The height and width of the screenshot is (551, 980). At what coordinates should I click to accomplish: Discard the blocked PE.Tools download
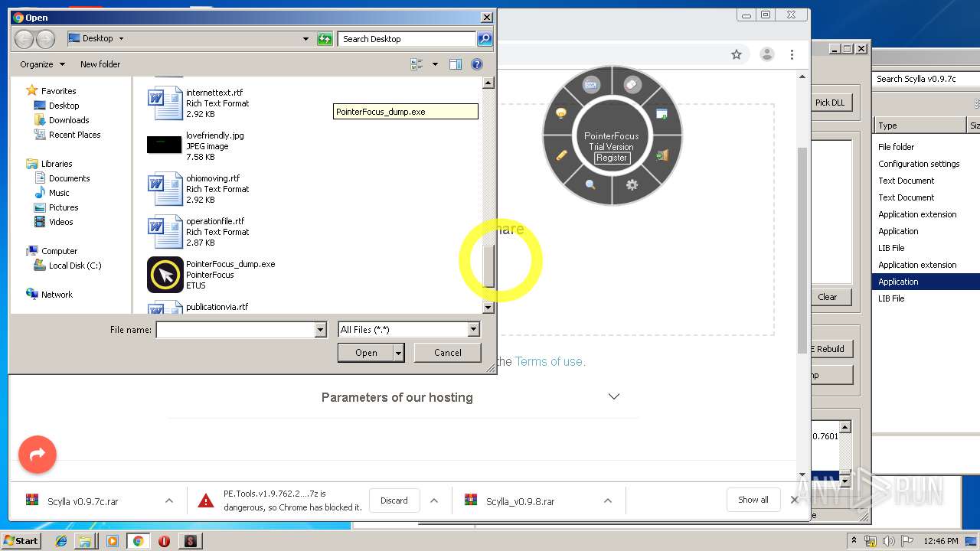click(x=394, y=500)
